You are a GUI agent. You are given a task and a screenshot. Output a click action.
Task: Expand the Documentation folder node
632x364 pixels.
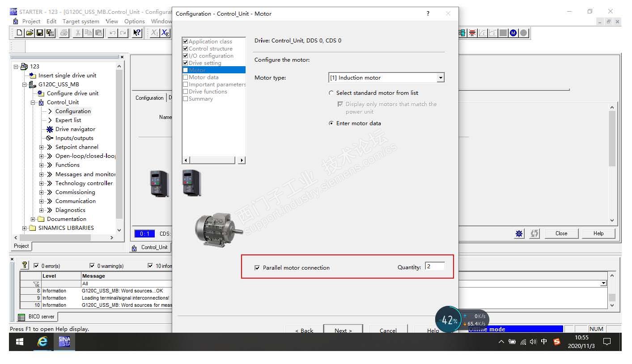tap(33, 219)
